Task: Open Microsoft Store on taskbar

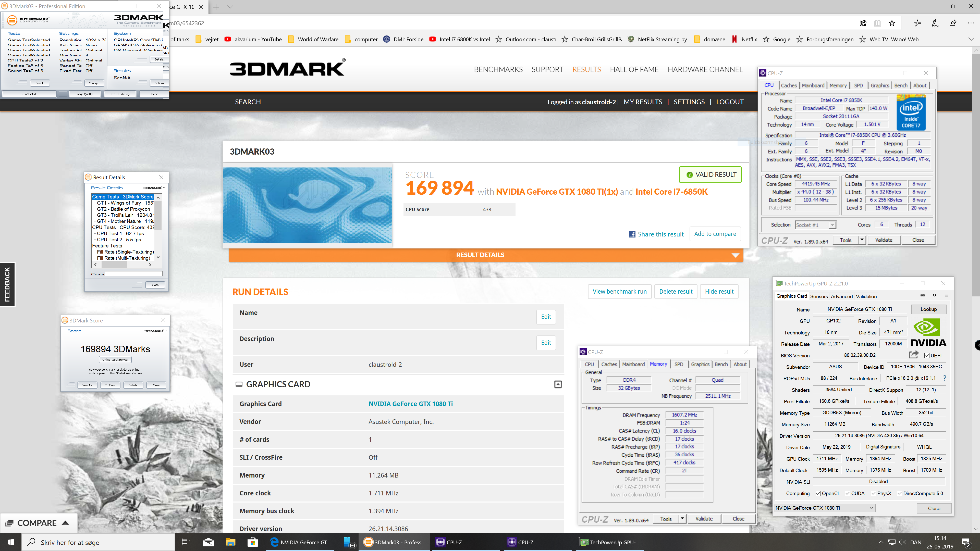Action: coord(253,542)
